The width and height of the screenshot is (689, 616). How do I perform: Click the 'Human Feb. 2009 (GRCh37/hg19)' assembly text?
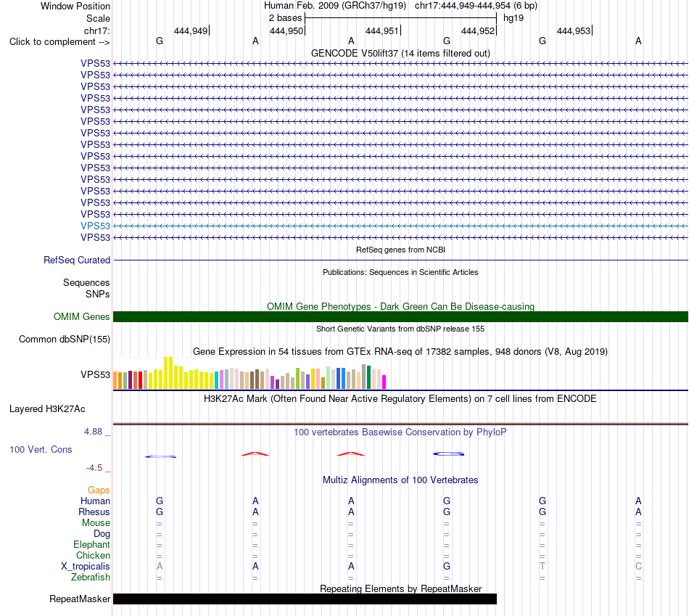pyautogui.click(x=335, y=6)
